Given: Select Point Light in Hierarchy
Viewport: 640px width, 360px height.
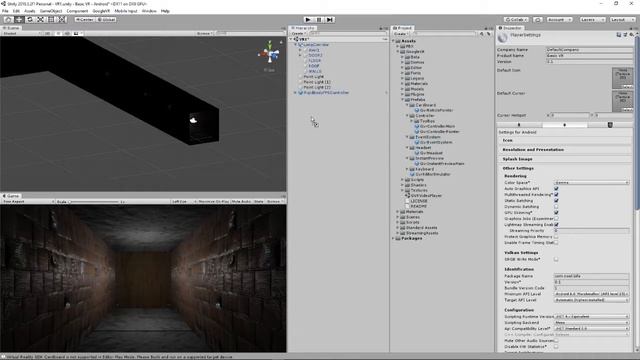Looking at the screenshot, I should pyautogui.click(x=313, y=77).
